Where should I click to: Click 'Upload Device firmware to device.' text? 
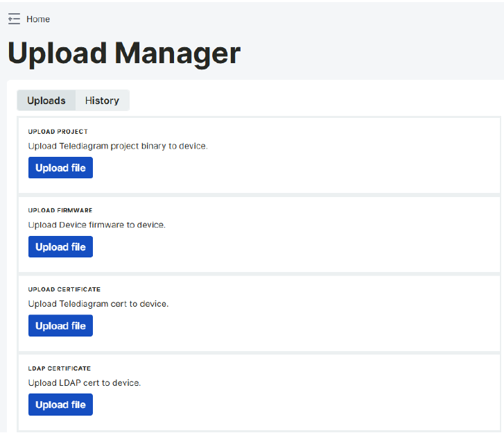click(97, 225)
